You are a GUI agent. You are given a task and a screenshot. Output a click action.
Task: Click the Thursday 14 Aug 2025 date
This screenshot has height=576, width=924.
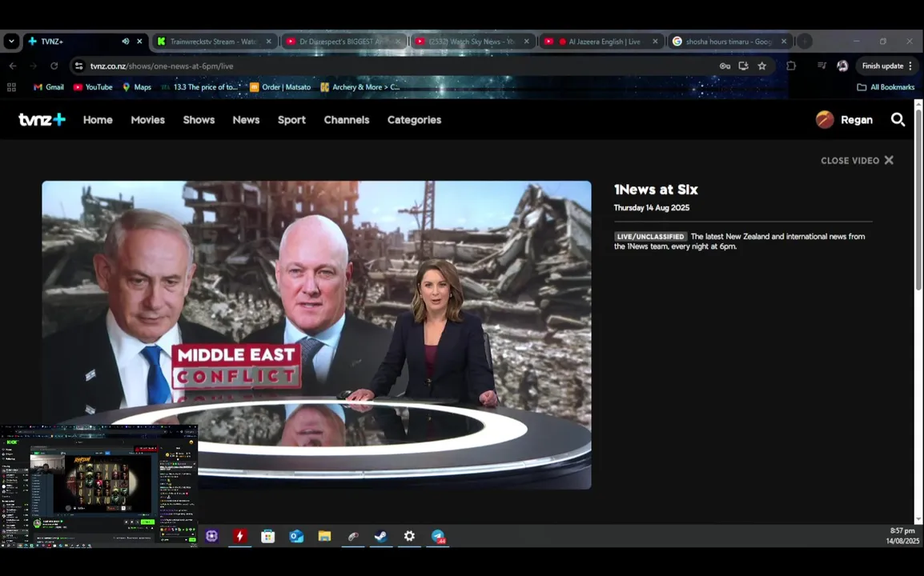coord(651,208)
